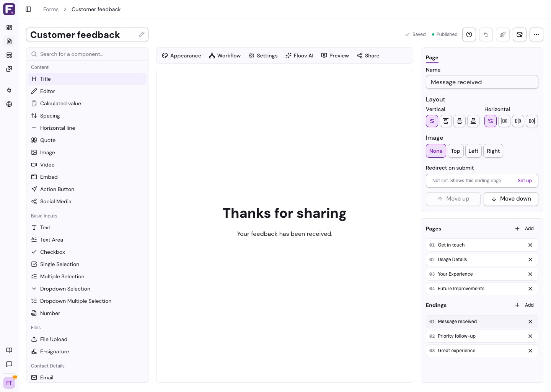This screenshot has height=392, width=551.
Task: Open the three-dots more options menu
Action: click(x=536, y=34)
